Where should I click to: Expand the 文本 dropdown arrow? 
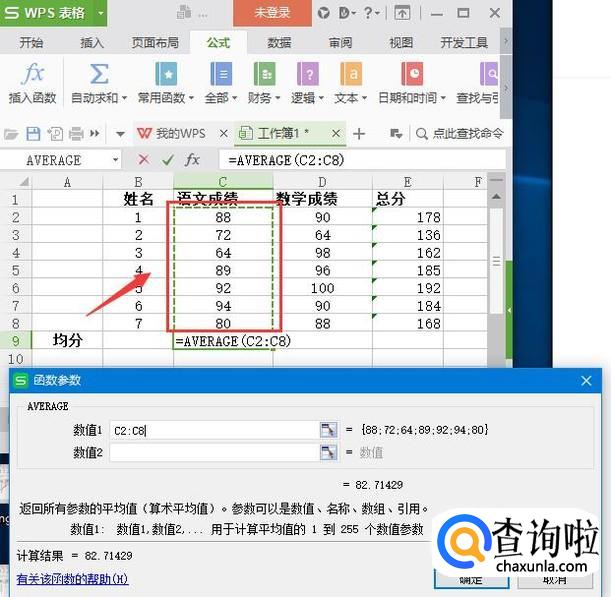[x=364, y=98]
